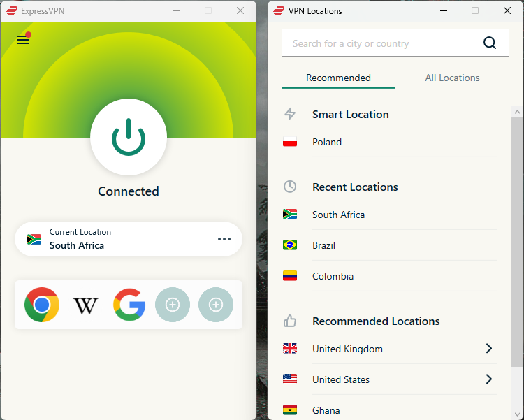
Task: Click the locations list scrollbar thumb
Action: (517, 242)
